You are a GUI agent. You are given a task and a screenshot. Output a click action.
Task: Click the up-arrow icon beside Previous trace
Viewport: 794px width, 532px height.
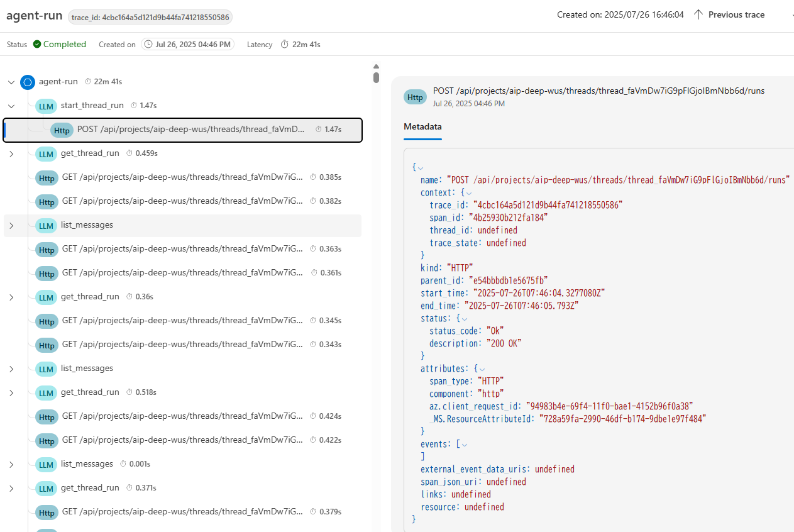(698, 14)
